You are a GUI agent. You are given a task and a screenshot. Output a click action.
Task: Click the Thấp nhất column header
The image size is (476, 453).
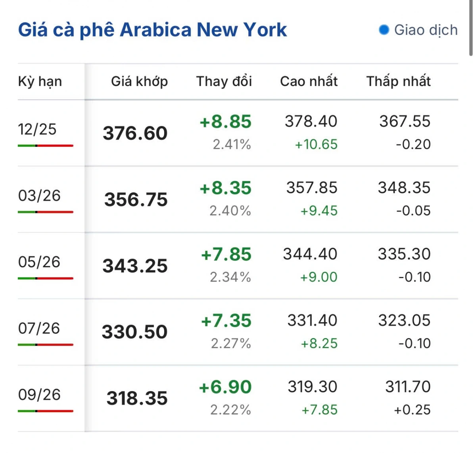click(398, 81)
